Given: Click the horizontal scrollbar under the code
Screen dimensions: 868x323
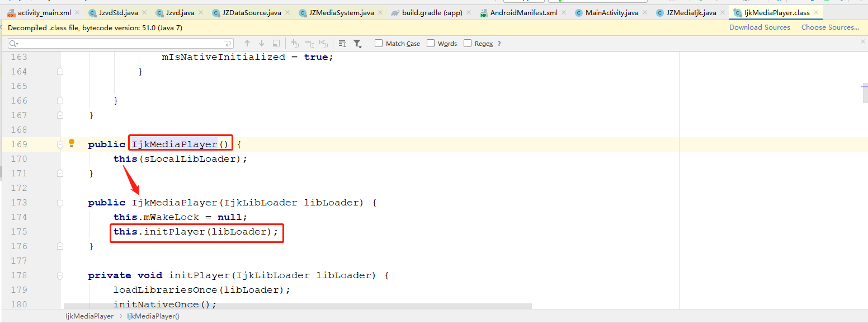Looking at the screenshot, I should pos(298,306).
